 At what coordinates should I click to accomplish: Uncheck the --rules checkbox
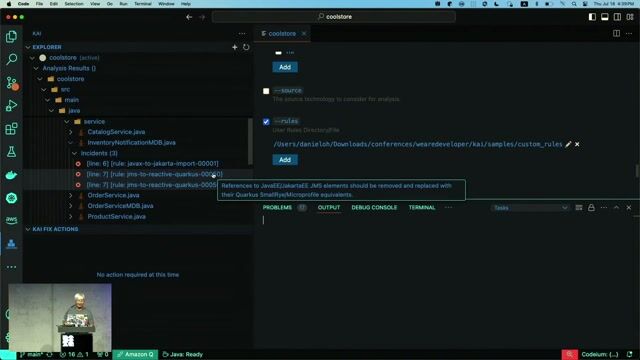coord(266,122)
